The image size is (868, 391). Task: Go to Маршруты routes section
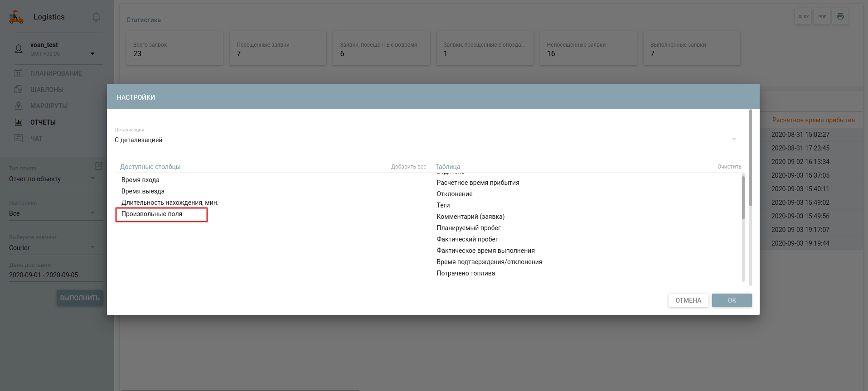[49, 106]
